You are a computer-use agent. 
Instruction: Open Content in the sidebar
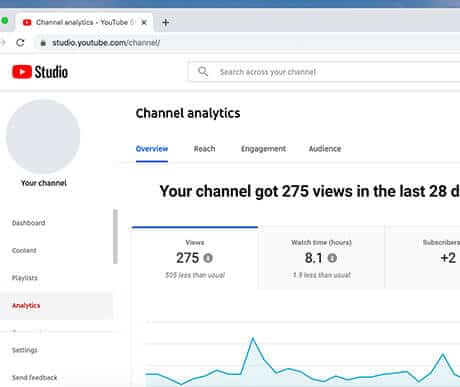(x=24, y=250)
